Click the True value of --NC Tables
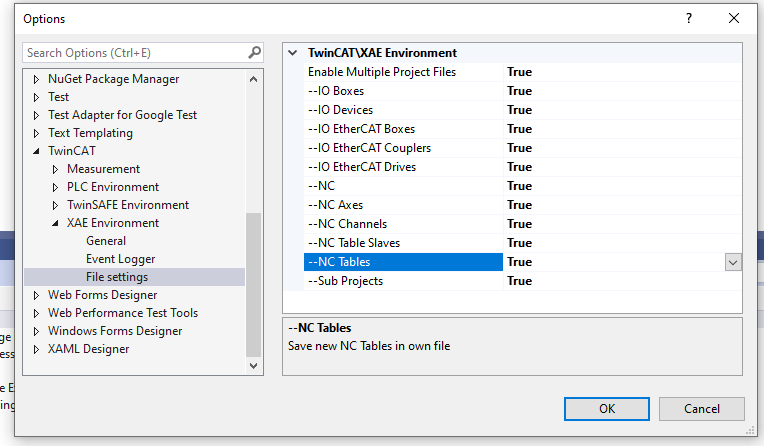764x446 pixels. 519,262
